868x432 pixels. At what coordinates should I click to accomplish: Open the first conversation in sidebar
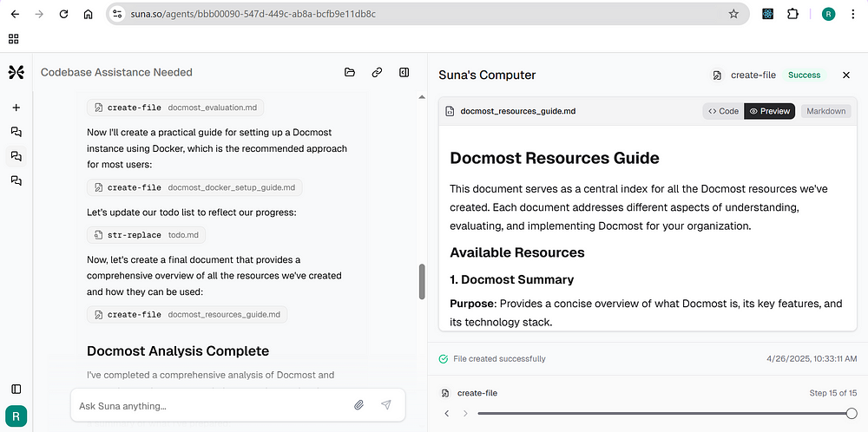click(16, 132)
